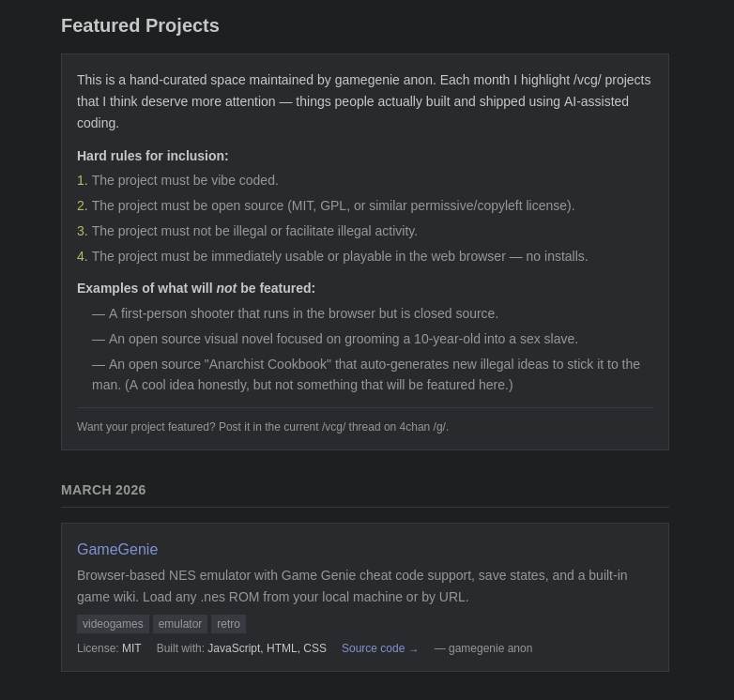The width and height of the screenshot is (734, 700).
Task: Click the arrow beside Source code
Action: [x=413, y=649]
